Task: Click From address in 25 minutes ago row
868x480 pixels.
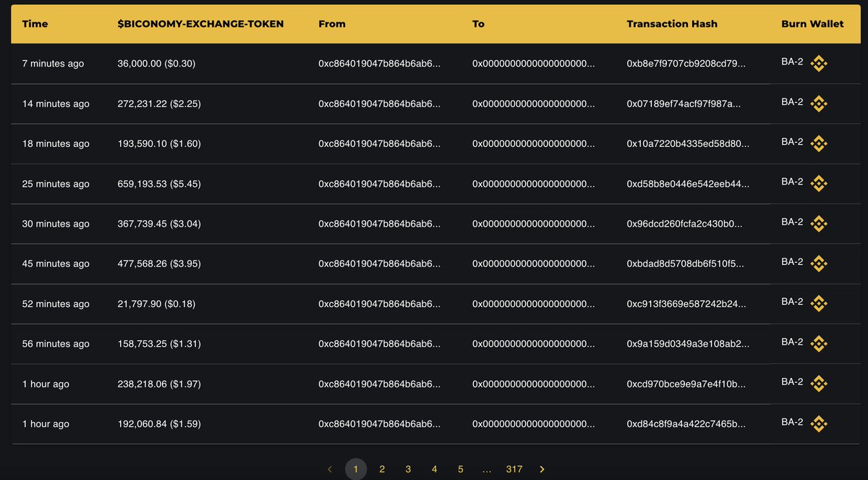Action: click(379, 184)
